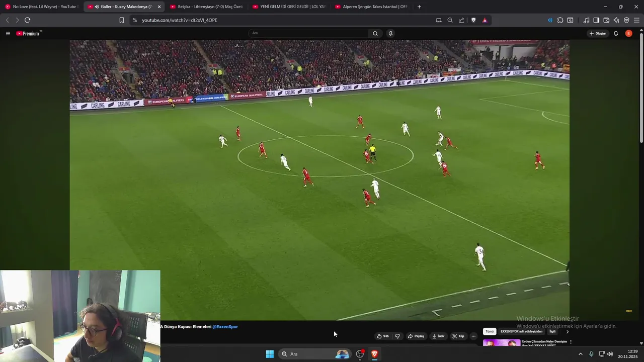Open the browser extensions puzzle icon
This screenshot has height=362, width=644.
560,20
